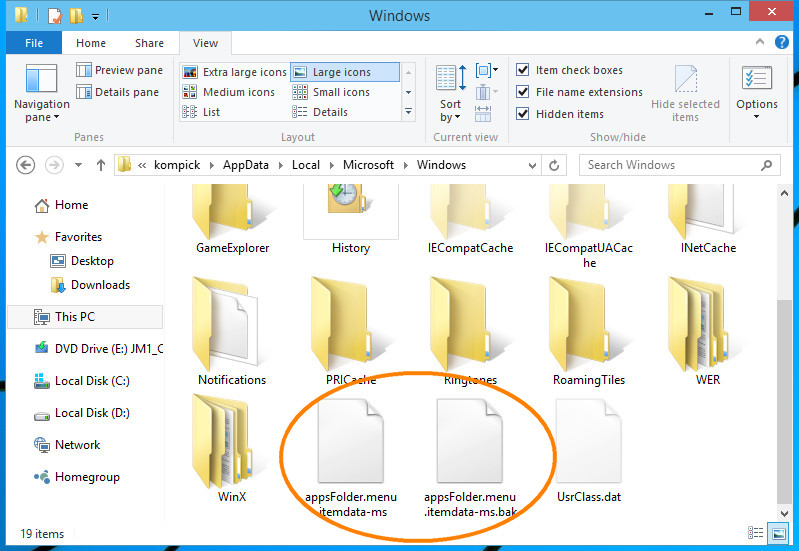Toggle the Preview pane

(x=120, y=70)
